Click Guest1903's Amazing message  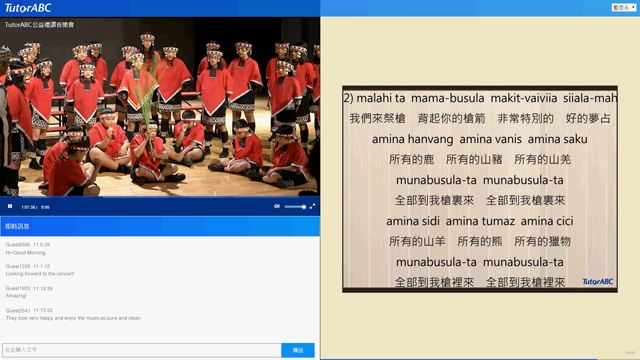16,296
